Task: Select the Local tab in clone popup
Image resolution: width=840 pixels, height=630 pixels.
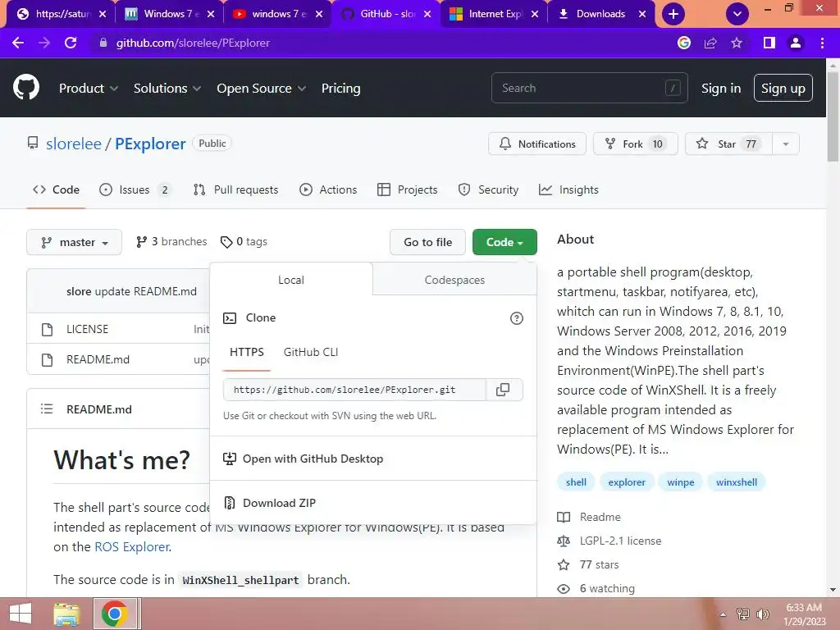Action: pos(291,280)
